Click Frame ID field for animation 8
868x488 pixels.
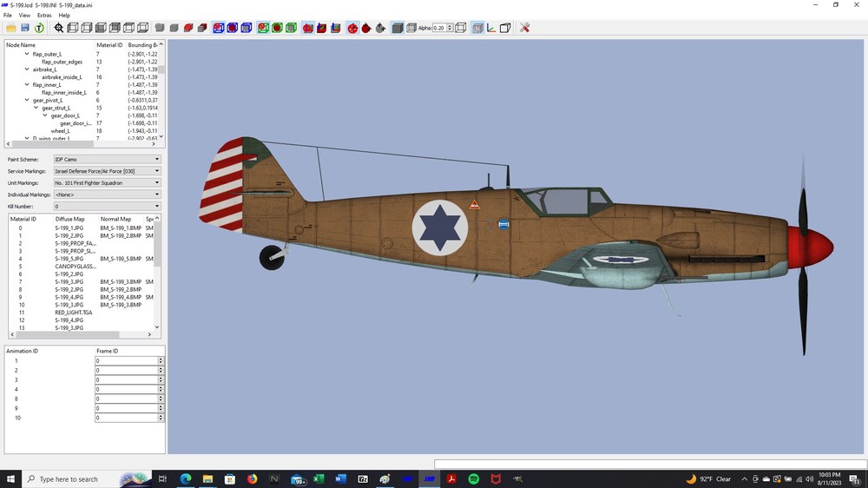tap(126, 399)
